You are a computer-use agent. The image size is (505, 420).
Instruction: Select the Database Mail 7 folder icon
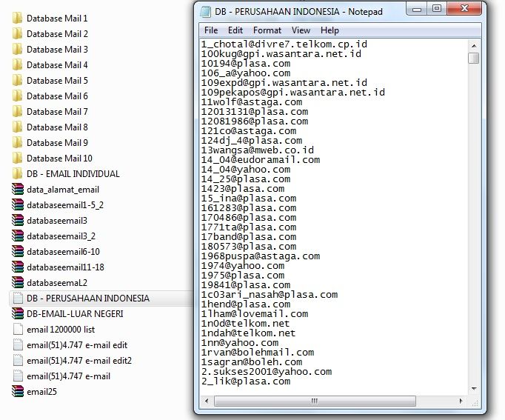(x=18, y=111)
